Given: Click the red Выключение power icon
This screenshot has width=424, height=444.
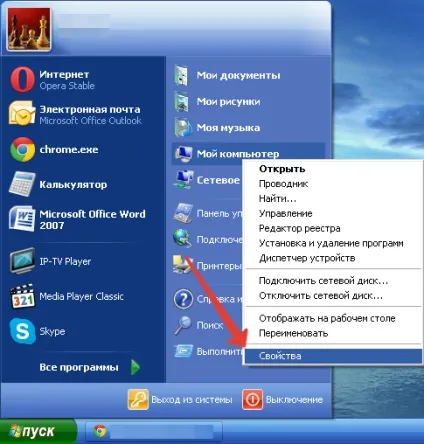Looking at the screenshot, I should click(252, 399).
